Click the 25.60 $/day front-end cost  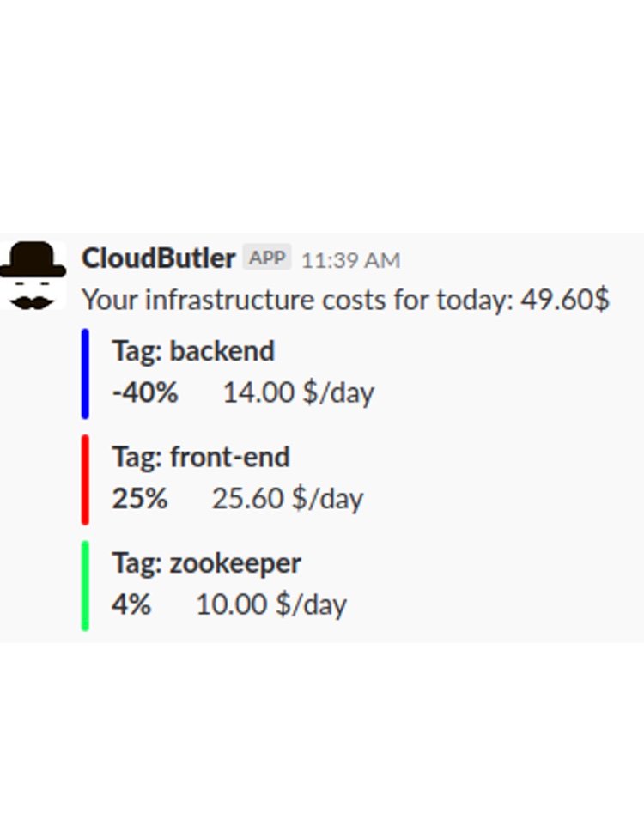(288, 500)
